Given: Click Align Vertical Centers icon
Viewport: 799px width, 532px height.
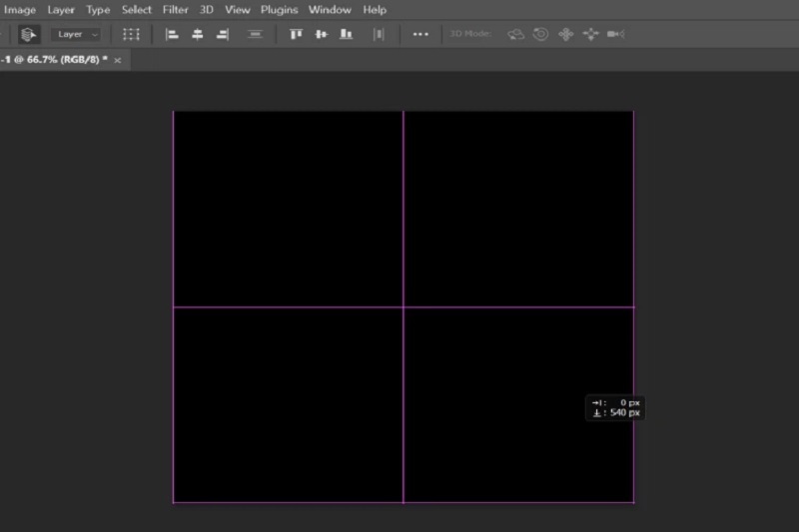Looking at the screenshot, I should click(321, 34).
